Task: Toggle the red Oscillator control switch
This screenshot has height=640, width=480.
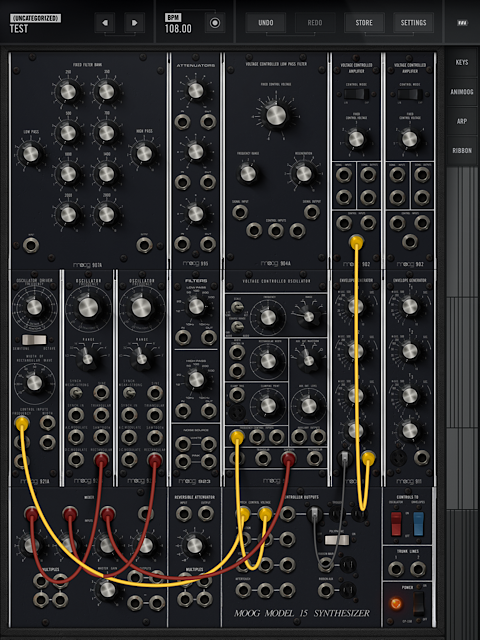Action: pos(396,524)
